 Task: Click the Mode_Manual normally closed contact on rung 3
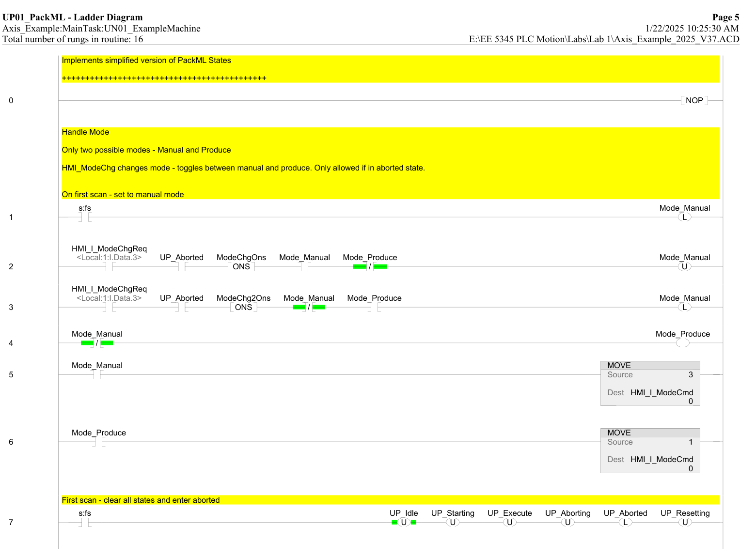309,307
